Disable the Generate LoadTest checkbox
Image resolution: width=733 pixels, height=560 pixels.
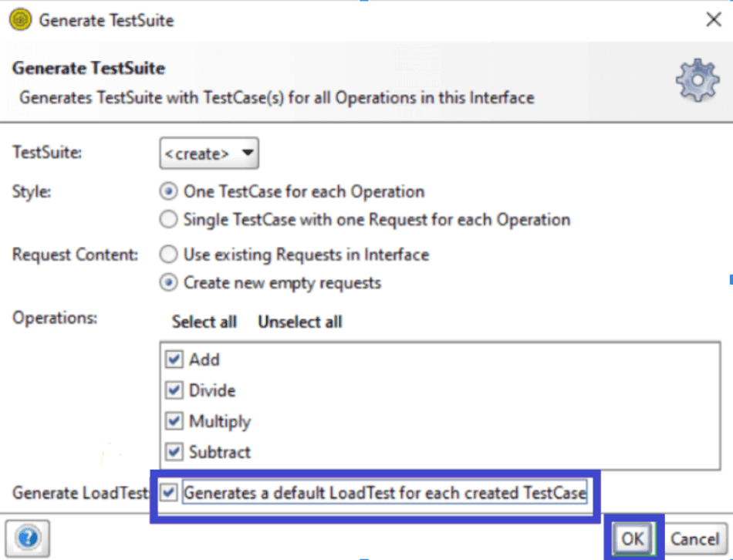[x=170, y=492]
